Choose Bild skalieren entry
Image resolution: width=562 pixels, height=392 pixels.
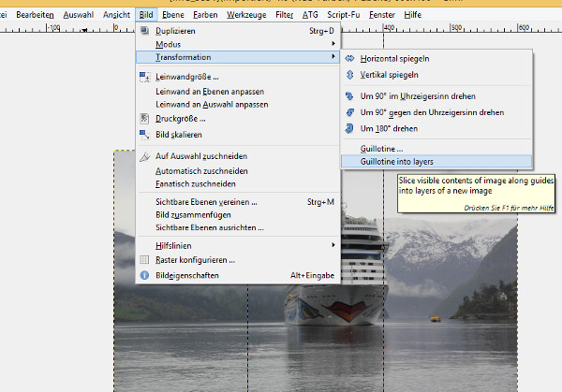click(238, 135)
